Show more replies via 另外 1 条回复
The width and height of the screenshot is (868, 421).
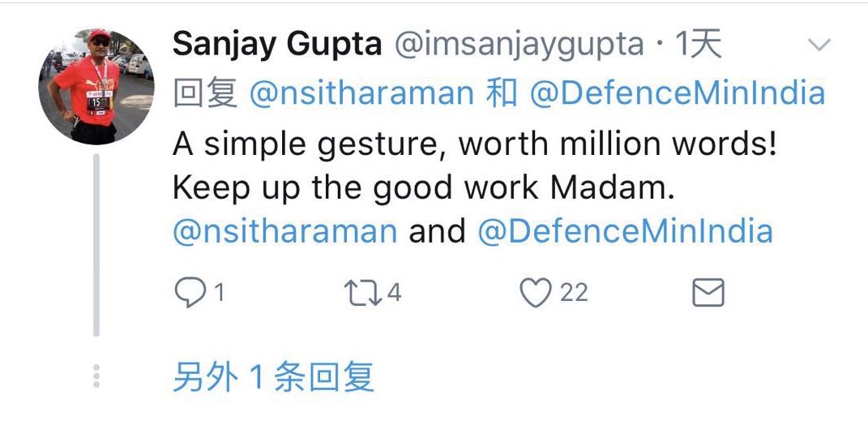pyautogui.click(x=274, y=377)
